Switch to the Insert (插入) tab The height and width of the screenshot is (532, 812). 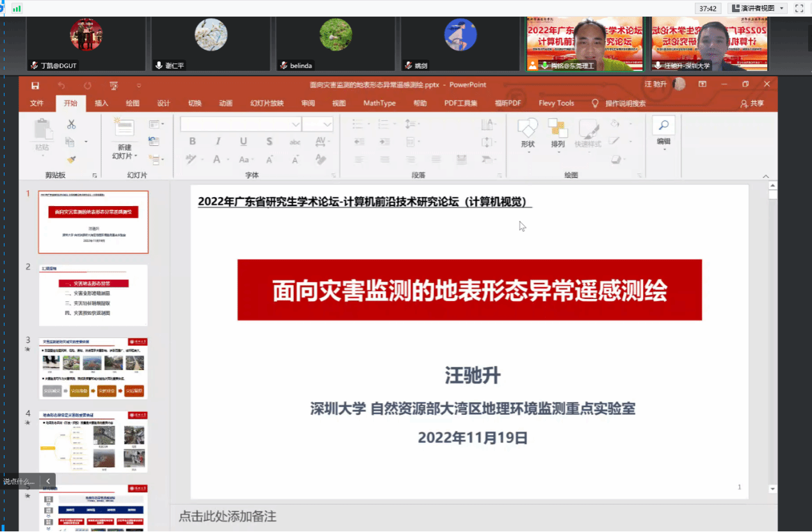pos(101,103)
